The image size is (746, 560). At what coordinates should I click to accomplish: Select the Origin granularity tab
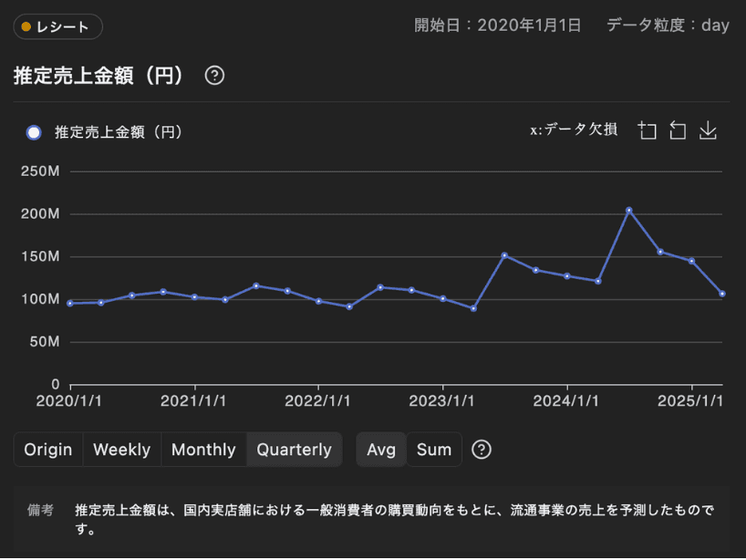[x=48, y=450]
